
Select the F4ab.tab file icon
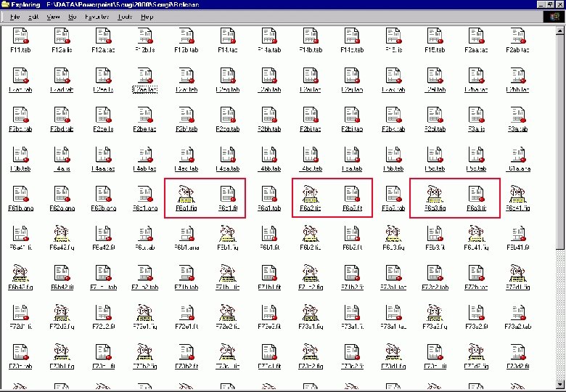click(x=144, y=155)
